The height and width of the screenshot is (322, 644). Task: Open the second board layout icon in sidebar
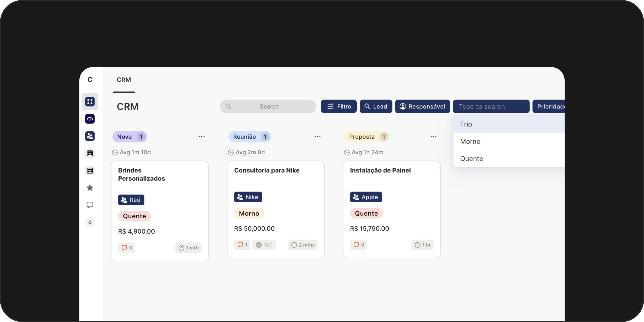[90, 171]
